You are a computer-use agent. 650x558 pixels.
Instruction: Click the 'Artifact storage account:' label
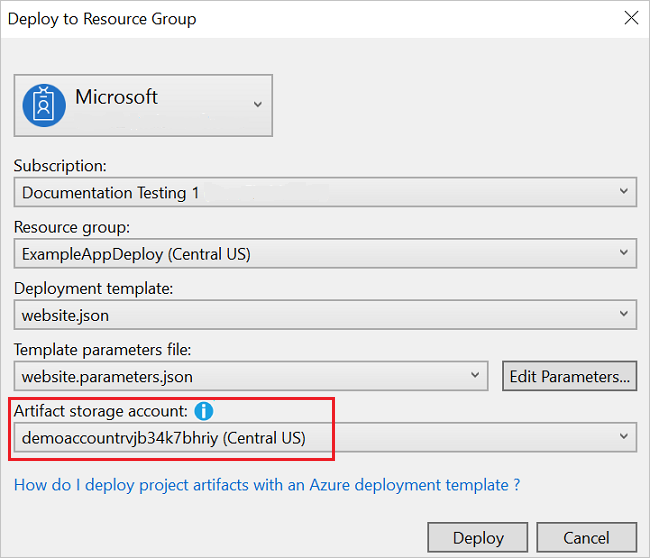(101, 411)
